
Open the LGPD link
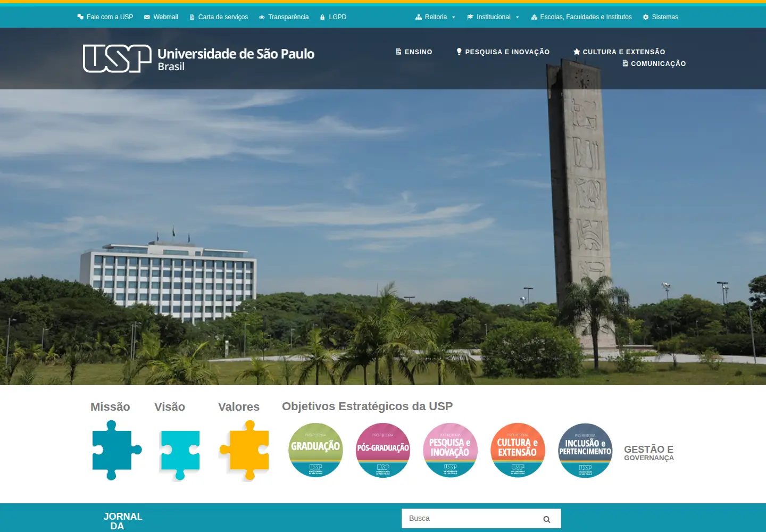(x=333, y=17)
